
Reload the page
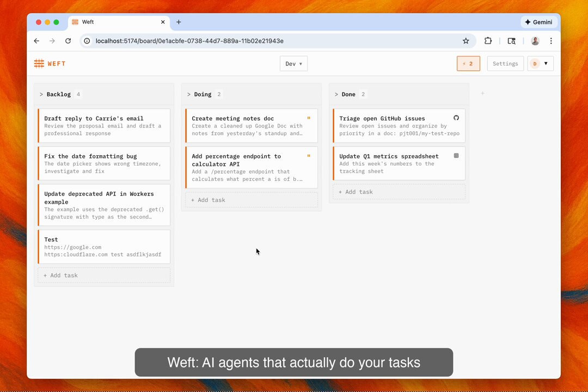(68, 41)
